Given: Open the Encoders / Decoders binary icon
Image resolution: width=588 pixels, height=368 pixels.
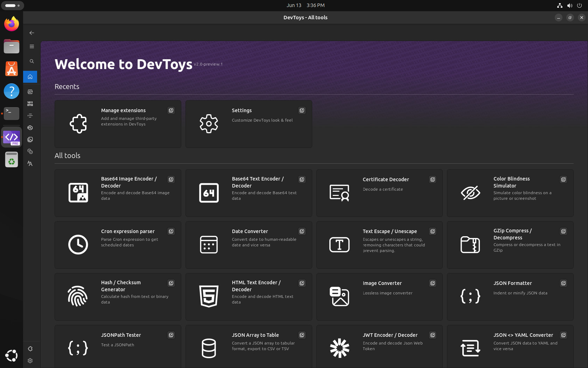Looking at the screenshot, I should pyautogui.click(x=30, y=104).
